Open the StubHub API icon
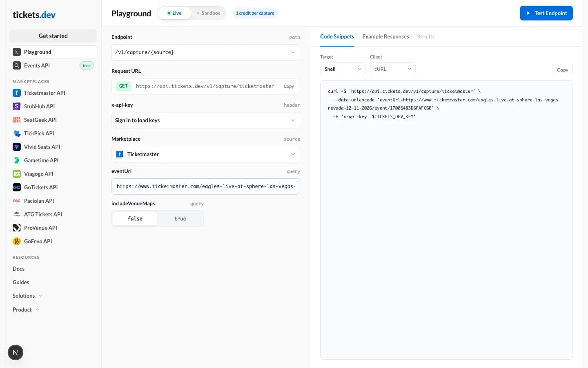588x368 pixels. click(17, 106)
